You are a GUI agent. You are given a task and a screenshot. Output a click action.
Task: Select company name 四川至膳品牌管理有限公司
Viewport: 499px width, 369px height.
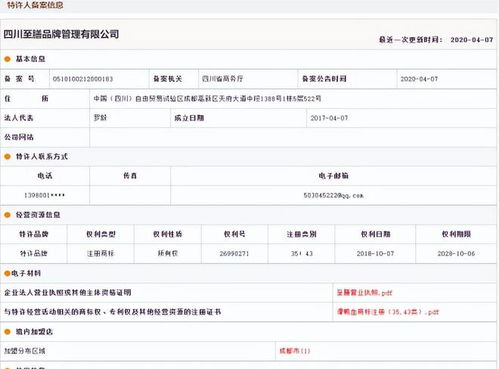[x=61, y=34]
